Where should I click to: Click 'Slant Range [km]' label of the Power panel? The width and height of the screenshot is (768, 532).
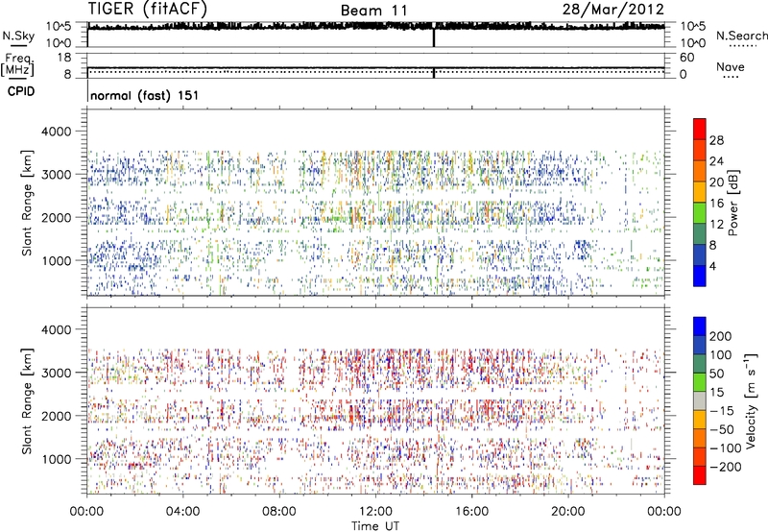point(27,203)
